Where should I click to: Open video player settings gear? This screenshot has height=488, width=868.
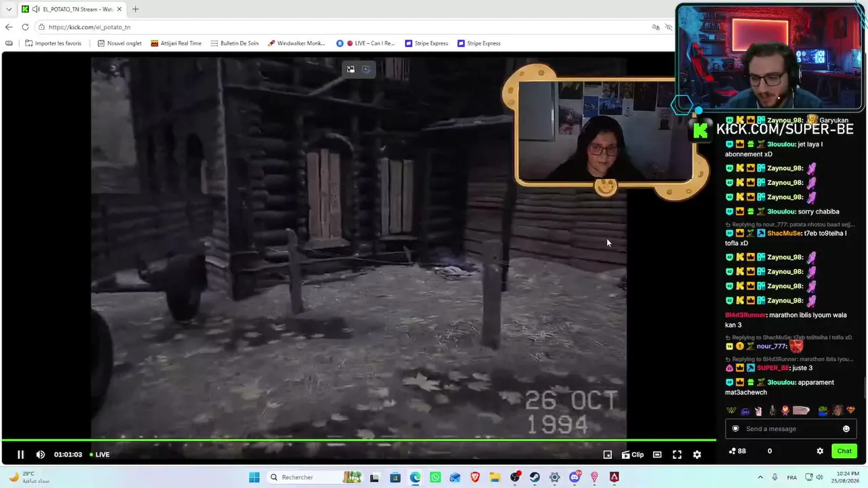click(x=697, y=455)
